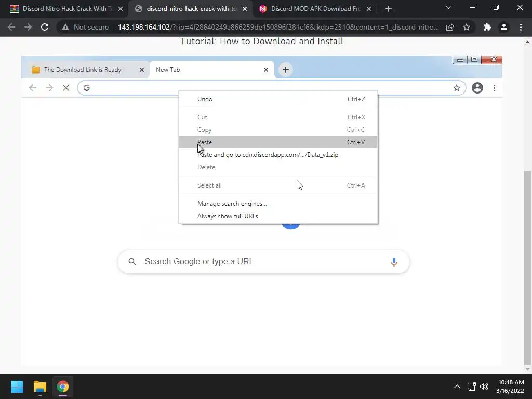Image resolution: width=532 pixels, height=399 pixels.
Task: Choose Copy in the context menu
Action: click(278, 130)
